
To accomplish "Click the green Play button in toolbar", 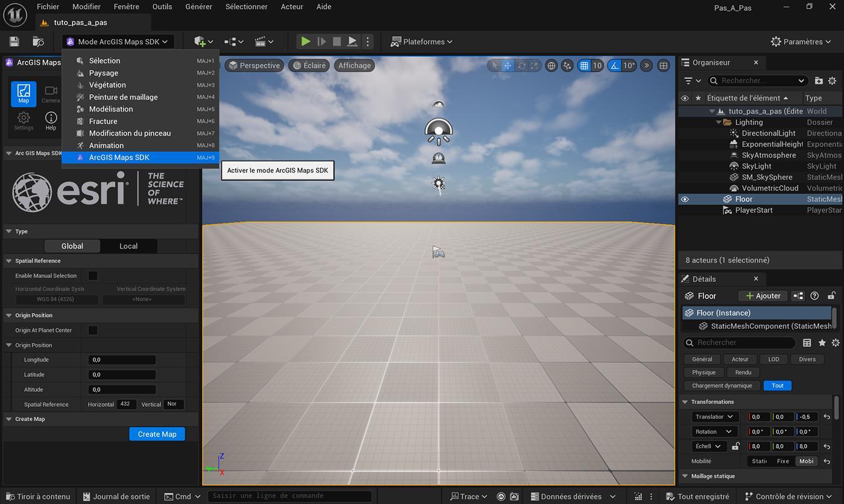I will [306, 42].
